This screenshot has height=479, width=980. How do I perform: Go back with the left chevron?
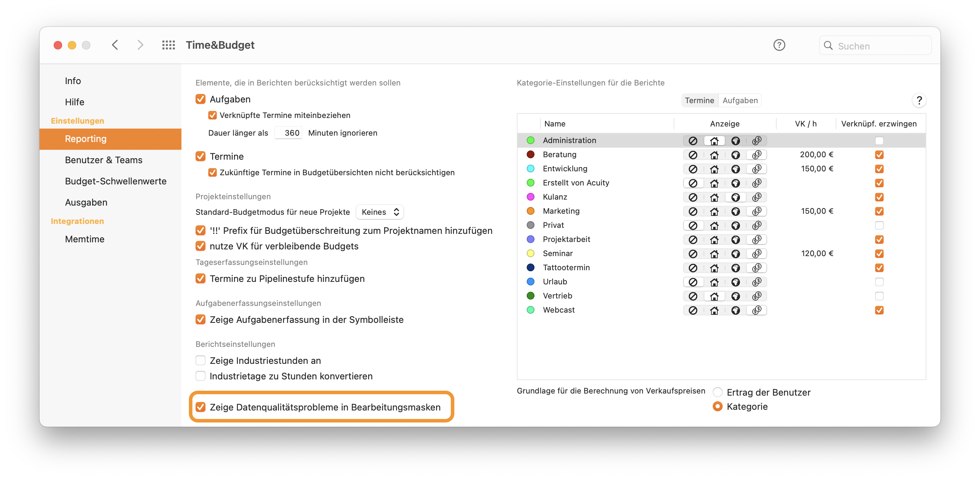click(115, 45)
